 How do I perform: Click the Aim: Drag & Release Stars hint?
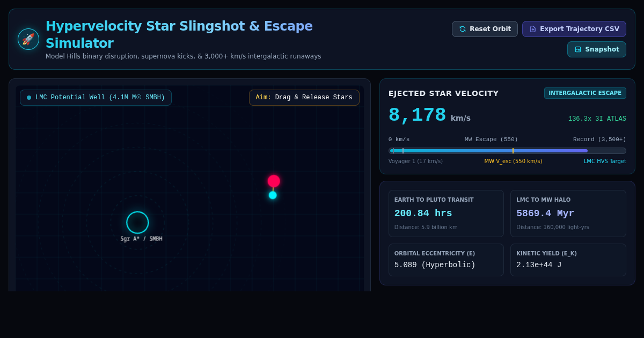coord(304,98)
